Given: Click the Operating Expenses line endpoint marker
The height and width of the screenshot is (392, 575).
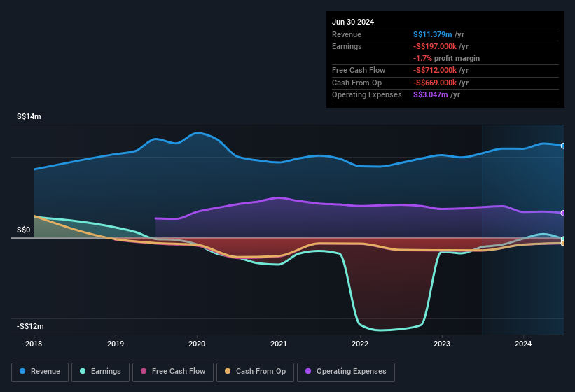Looking at the screenshot, I should coord(563,213).
